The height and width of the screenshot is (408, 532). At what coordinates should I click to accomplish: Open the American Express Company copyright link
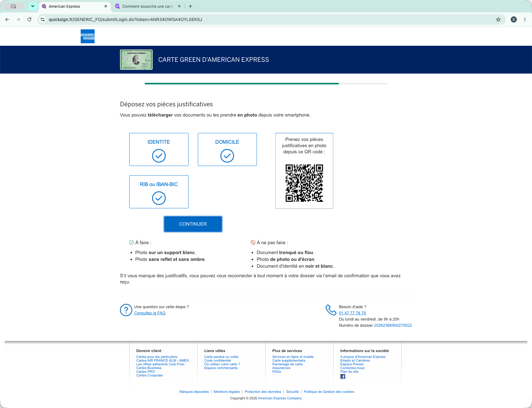tap(280, 398)
